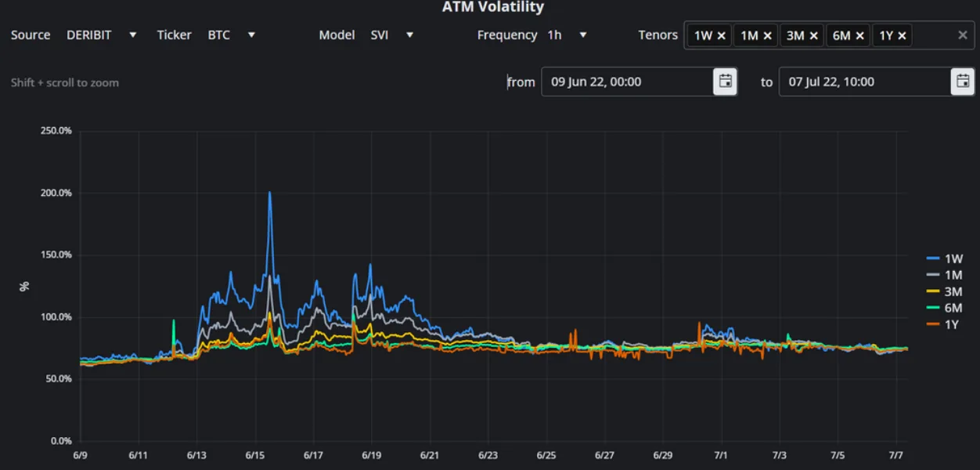Click the 50.0% y-axis label
This screenshot has width=980, height=470.
click(x=59, y=378)
